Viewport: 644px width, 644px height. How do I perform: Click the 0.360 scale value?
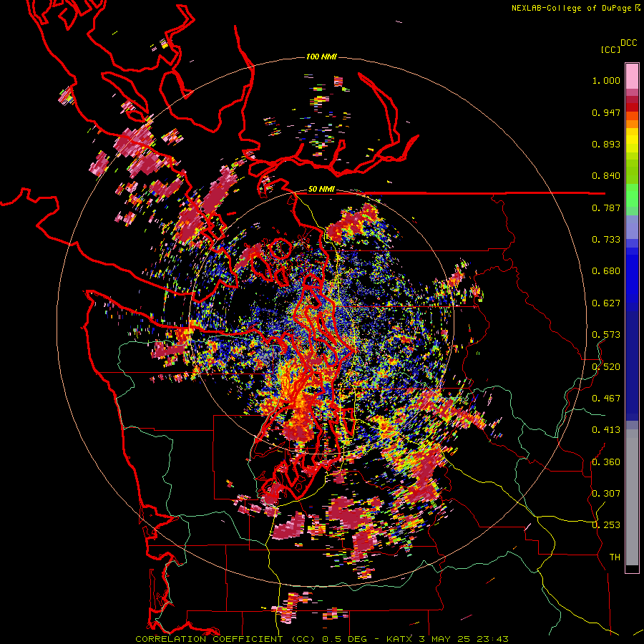(606, 462)
